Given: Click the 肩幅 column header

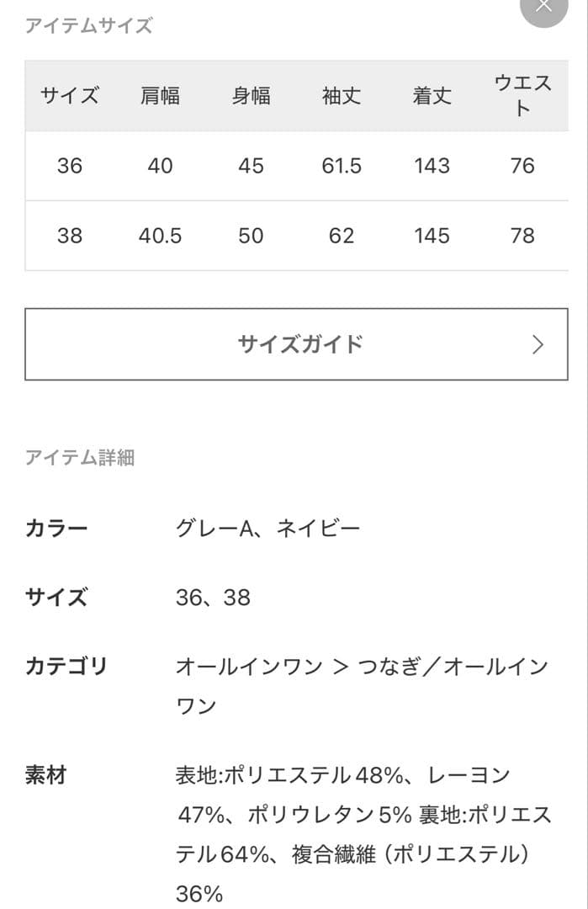Looking at the screenshot, I should tap(161, 96).
